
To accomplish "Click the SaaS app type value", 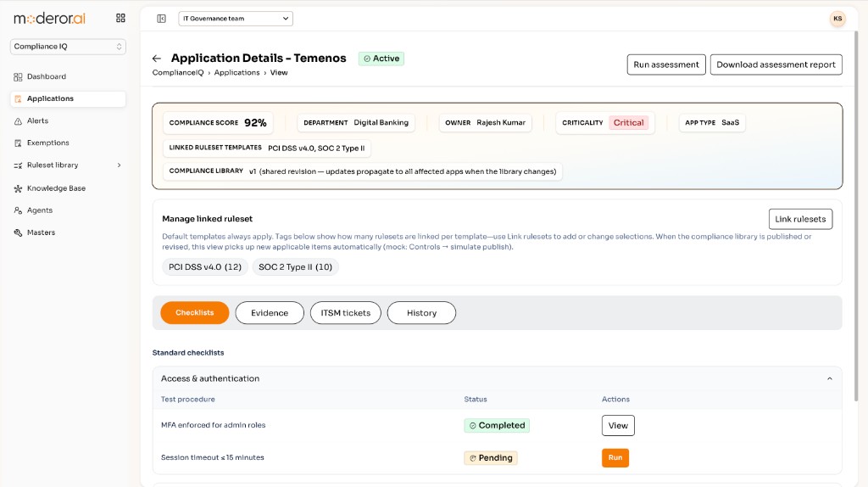I will pos(730,122).
